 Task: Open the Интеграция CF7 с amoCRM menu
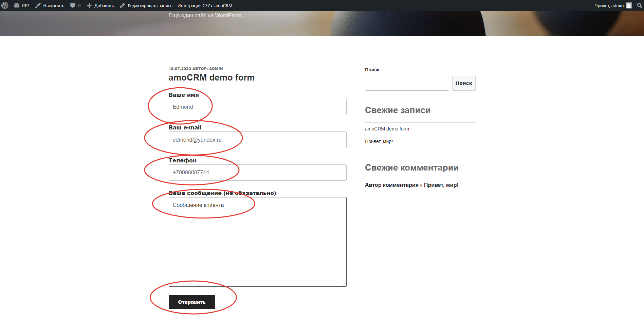coord(204,5)
